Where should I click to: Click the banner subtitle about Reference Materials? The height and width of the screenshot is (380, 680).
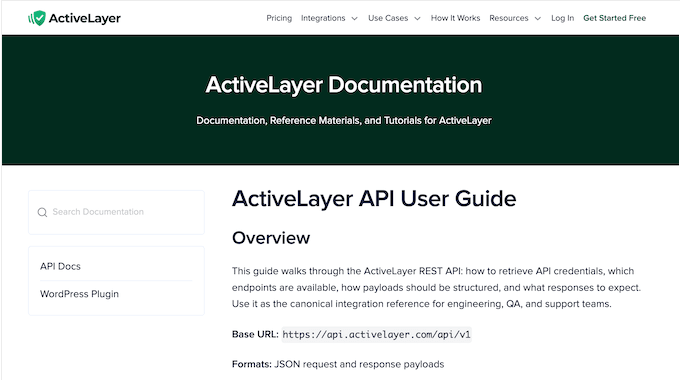(344, 121)
